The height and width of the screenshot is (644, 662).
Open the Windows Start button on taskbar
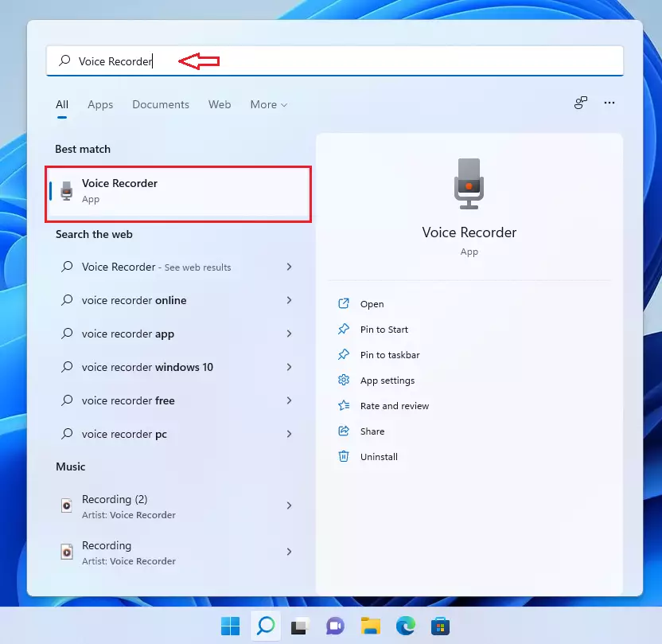click(230, 626)
